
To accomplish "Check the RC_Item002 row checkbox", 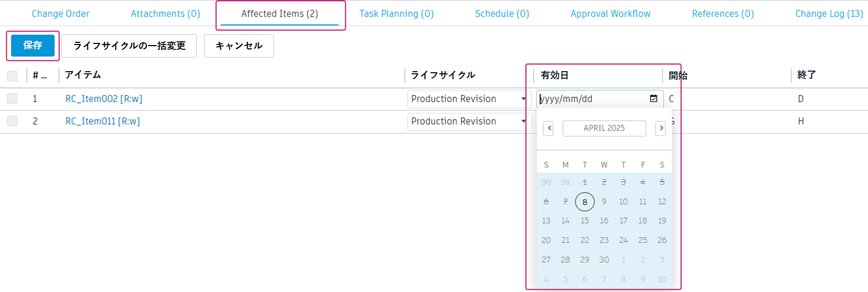I will point(12,99).
